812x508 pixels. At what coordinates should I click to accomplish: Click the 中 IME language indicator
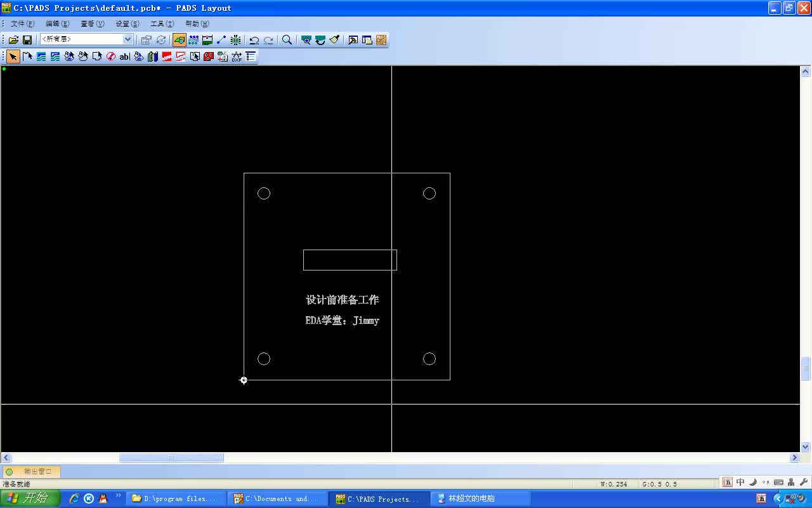click(x=740, y=483)
